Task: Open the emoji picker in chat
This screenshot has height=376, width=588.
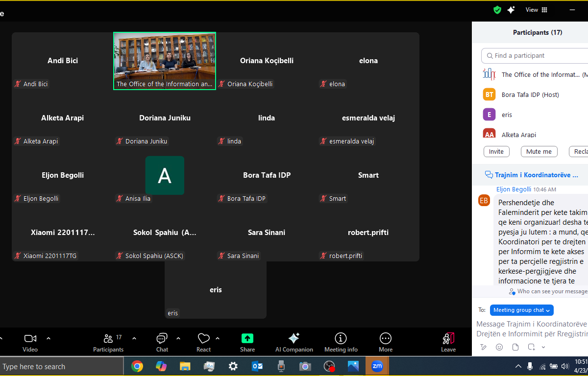Action: (x=499, y=347)
